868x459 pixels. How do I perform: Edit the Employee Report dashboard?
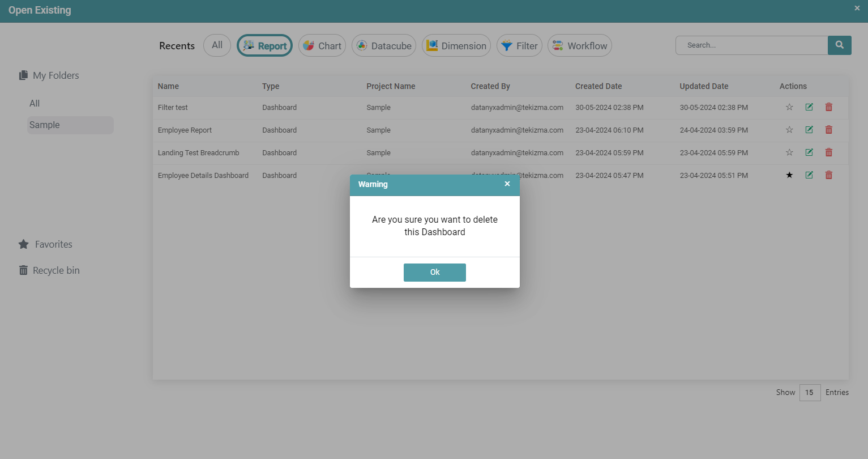(809, 130)
